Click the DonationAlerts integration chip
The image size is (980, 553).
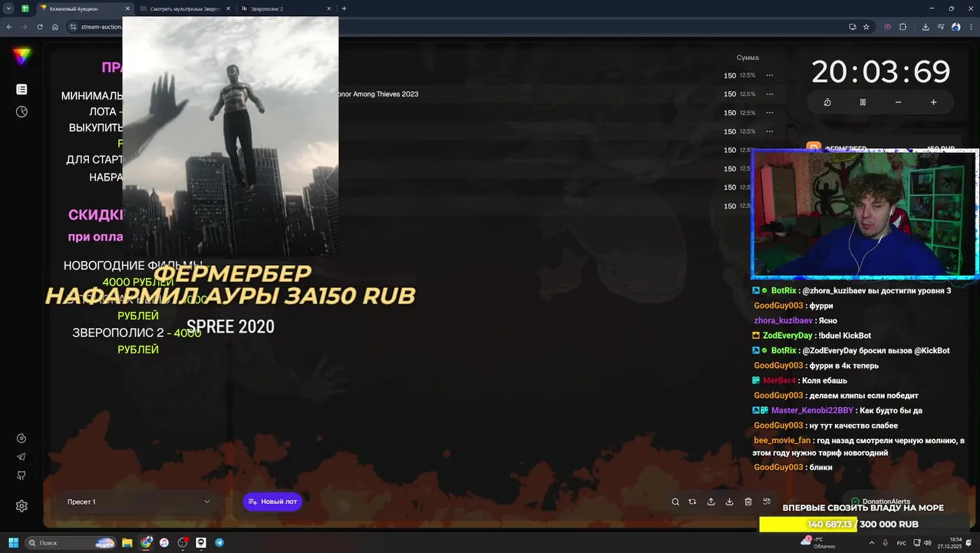pyautogui.click(x=880, y=502)
